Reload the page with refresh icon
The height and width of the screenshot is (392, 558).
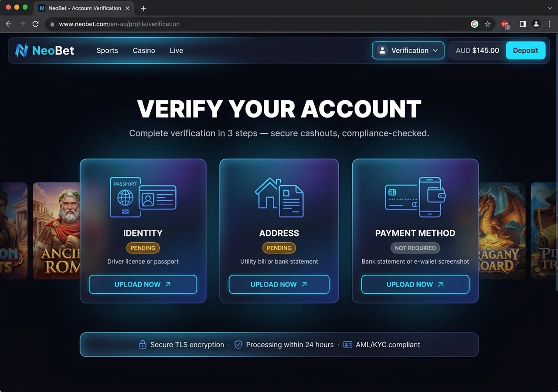pos(36,24)
